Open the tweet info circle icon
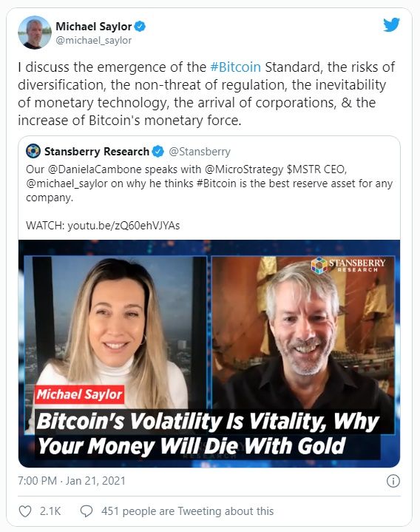The width and height of the screenshot is (420, 532). [393, 481]
